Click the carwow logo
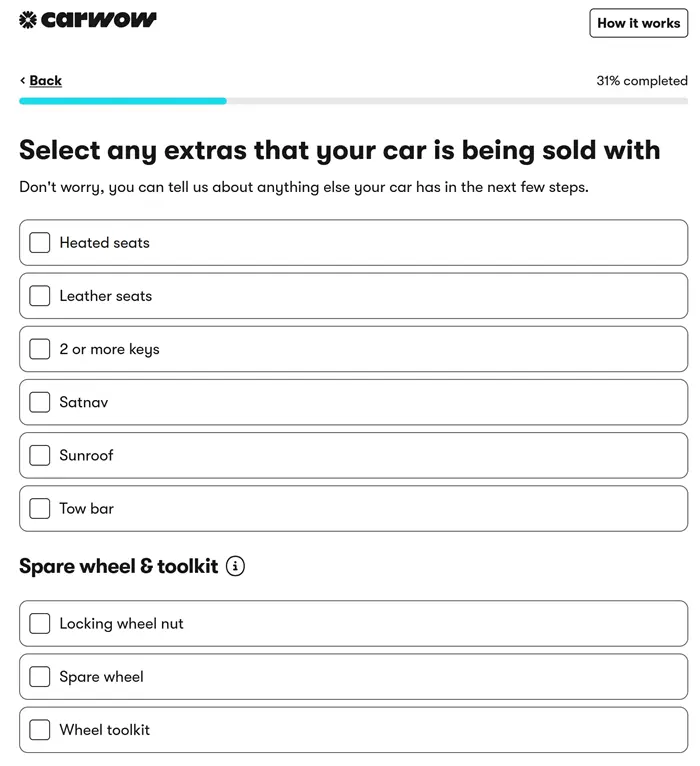This screenshot has width=700, height=766. [x=87, y=20]
